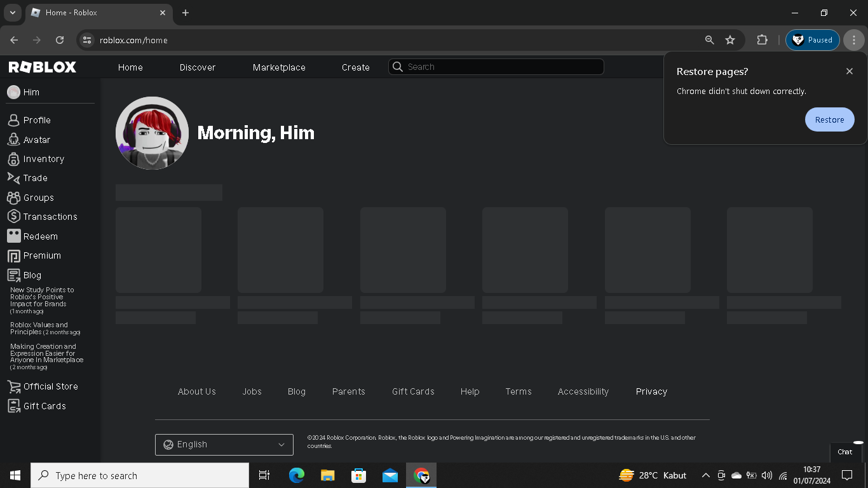The height and width of the screenshot is (488, 868).
Task: Open the Avatar icon in sidebar
Action: click(13, 140)
